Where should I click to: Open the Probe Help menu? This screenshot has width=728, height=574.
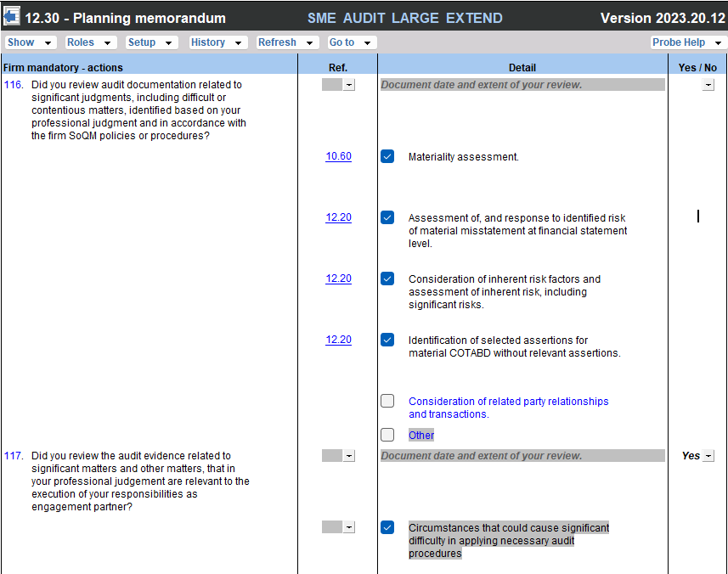pyautogui.click(x=687, y=42)
